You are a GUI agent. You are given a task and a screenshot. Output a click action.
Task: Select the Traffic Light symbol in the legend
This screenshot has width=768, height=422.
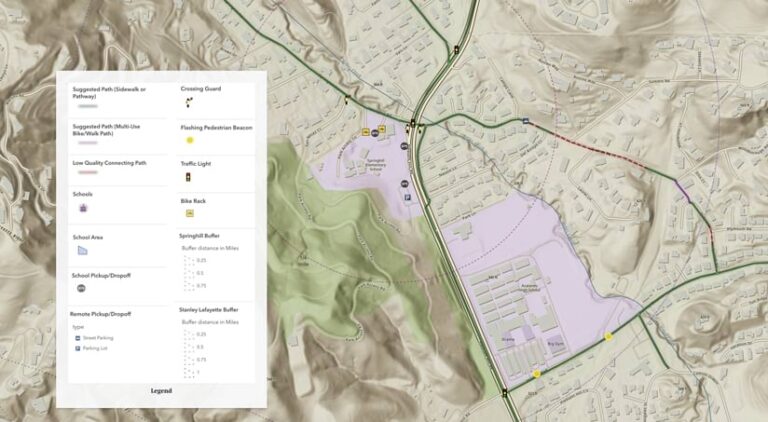click(x=188, y=177)
